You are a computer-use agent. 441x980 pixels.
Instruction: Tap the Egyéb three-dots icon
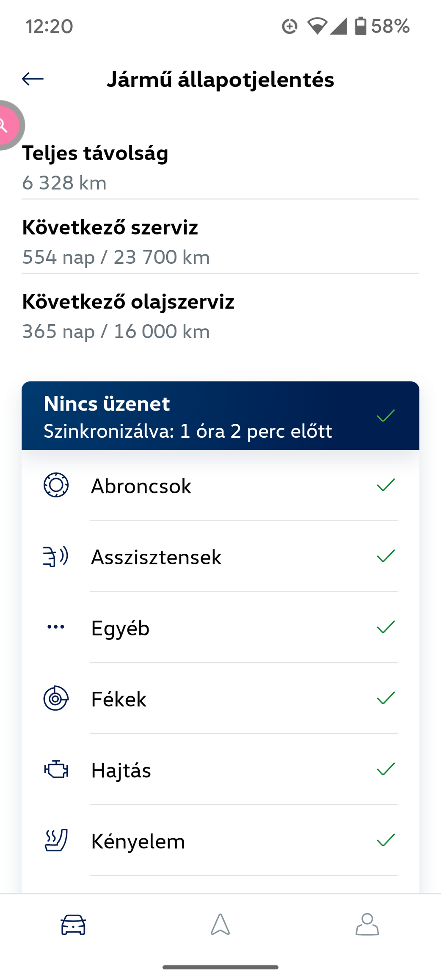coord(56,627)
